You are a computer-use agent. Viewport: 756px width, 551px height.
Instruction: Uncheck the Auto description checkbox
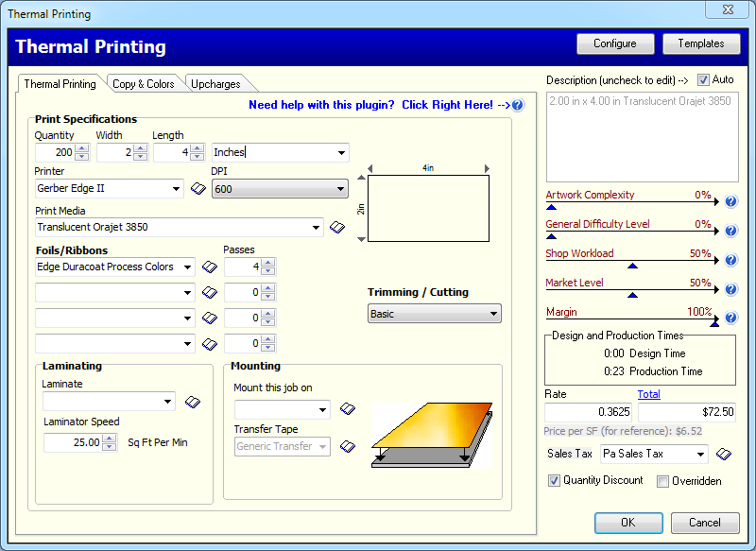click(703, 80)
